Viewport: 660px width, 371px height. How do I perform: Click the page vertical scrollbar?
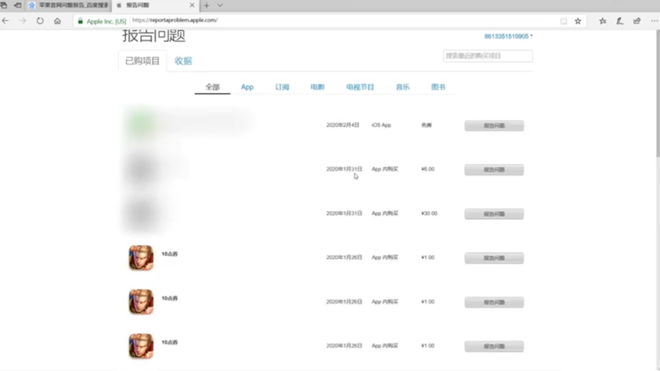[657, 93]
